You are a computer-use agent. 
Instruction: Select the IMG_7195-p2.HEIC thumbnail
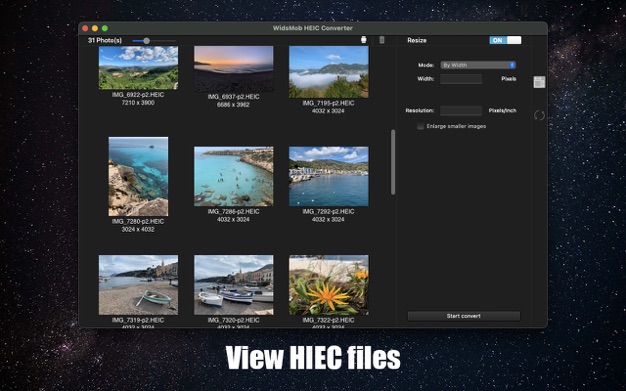click(x=329, y=72)
